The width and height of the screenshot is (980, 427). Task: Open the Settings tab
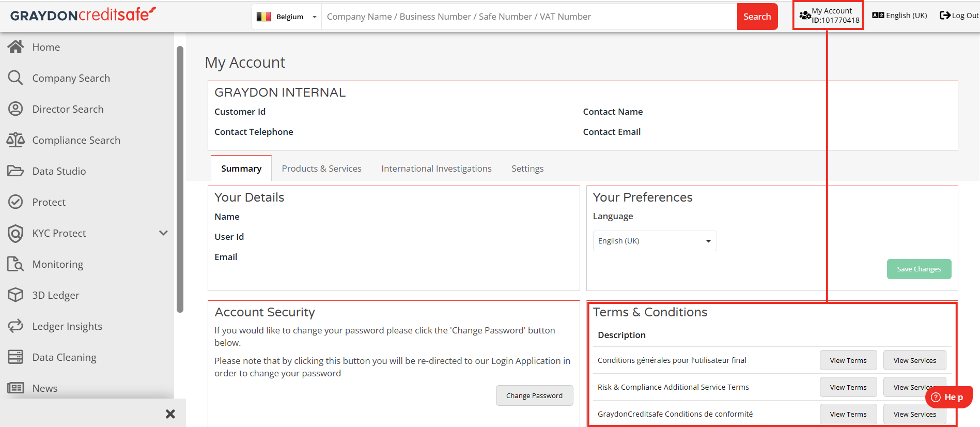coord(527,169)
